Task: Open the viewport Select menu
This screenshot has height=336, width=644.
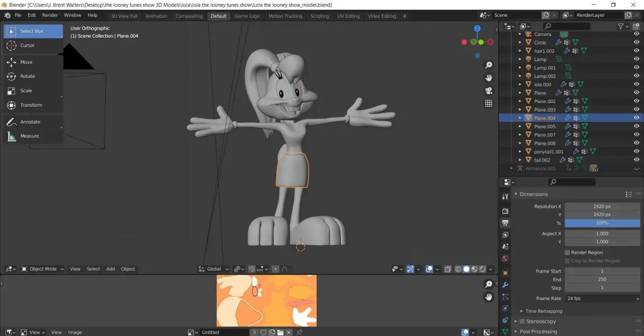Action: [x=93, y=269]
